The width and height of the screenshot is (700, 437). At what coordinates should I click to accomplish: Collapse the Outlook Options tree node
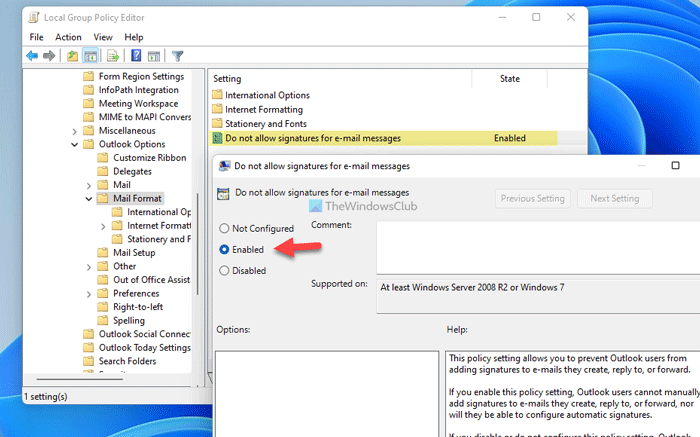(x=75, y=145)
